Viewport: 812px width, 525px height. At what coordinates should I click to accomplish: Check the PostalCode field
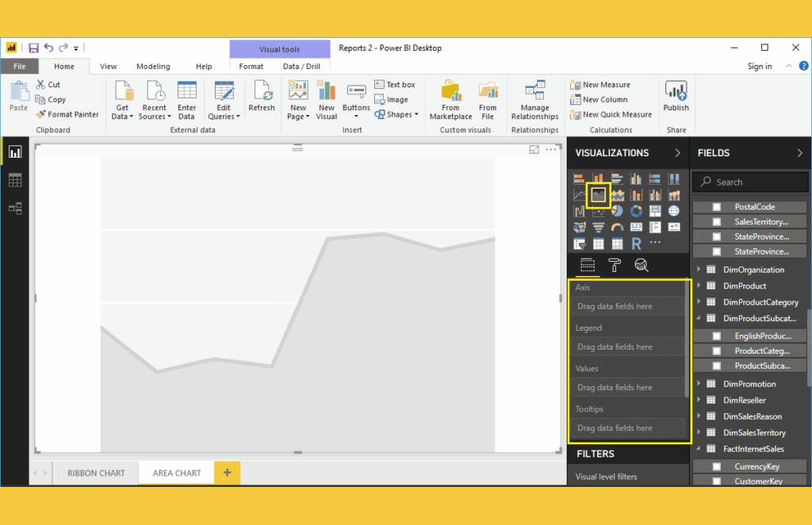[717, 206]
